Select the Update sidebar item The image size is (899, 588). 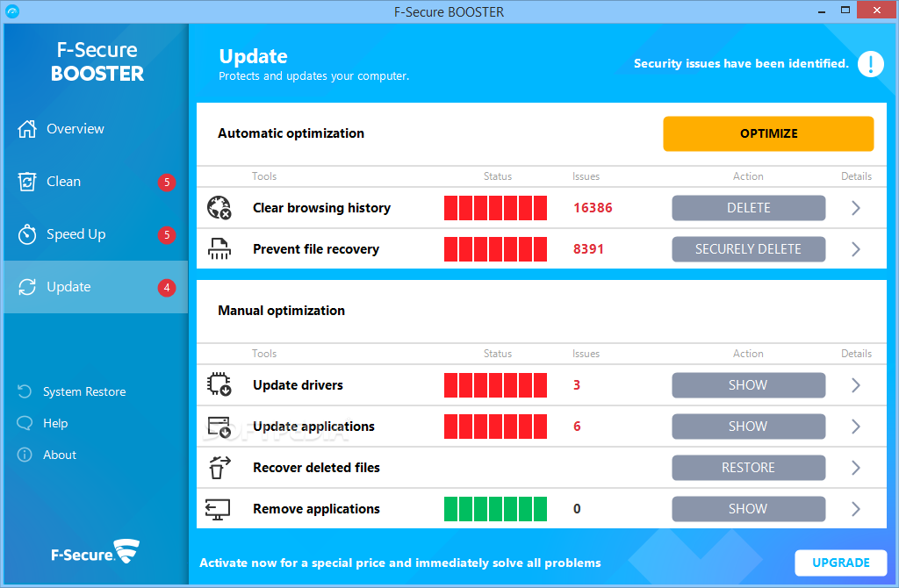tap(96, 287)
